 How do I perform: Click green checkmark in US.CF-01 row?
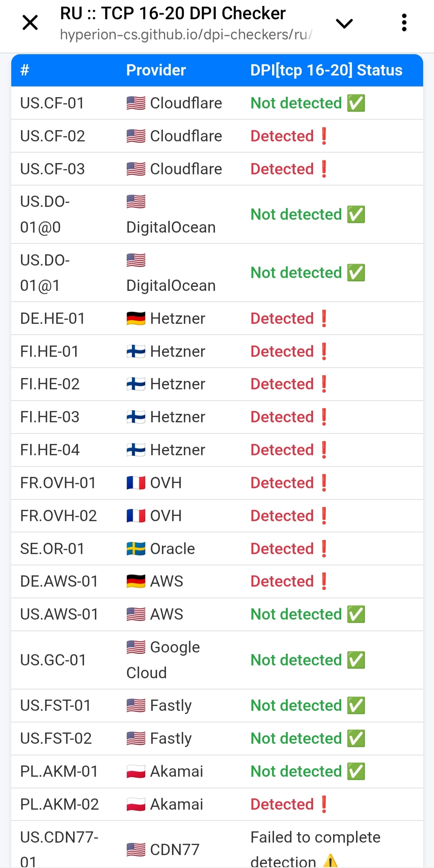coord(356,103)
